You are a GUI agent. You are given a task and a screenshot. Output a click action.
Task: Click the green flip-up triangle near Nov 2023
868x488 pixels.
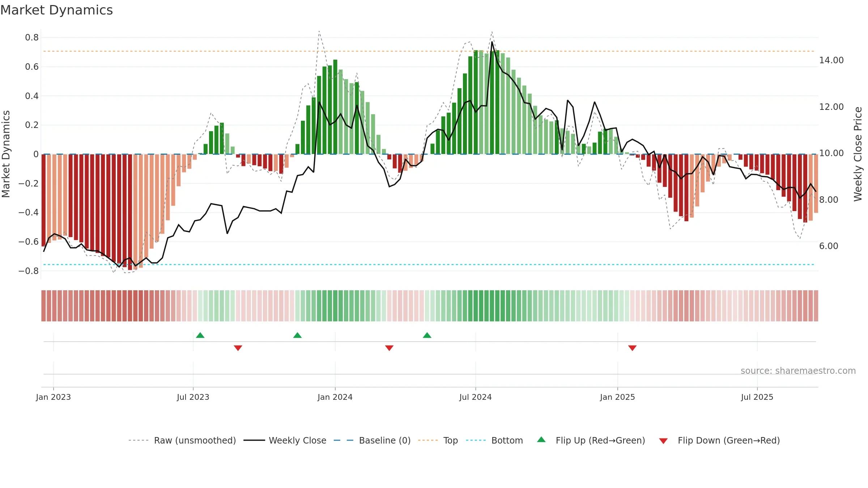pos(297,335)
